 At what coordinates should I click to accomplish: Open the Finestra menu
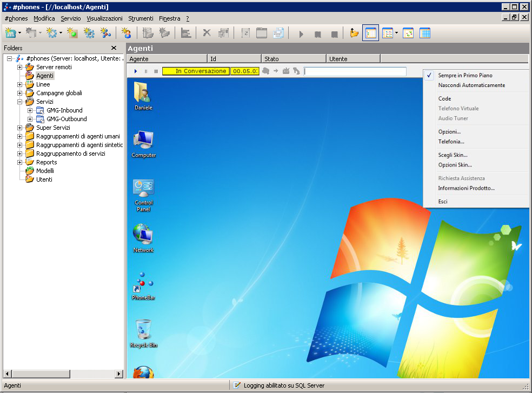(170, 18)
